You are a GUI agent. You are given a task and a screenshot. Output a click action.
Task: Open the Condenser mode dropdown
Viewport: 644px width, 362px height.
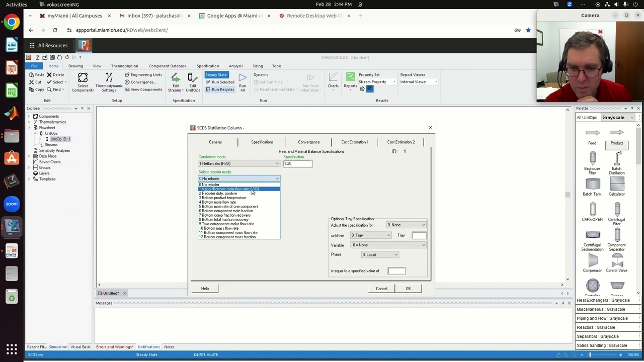239,163
